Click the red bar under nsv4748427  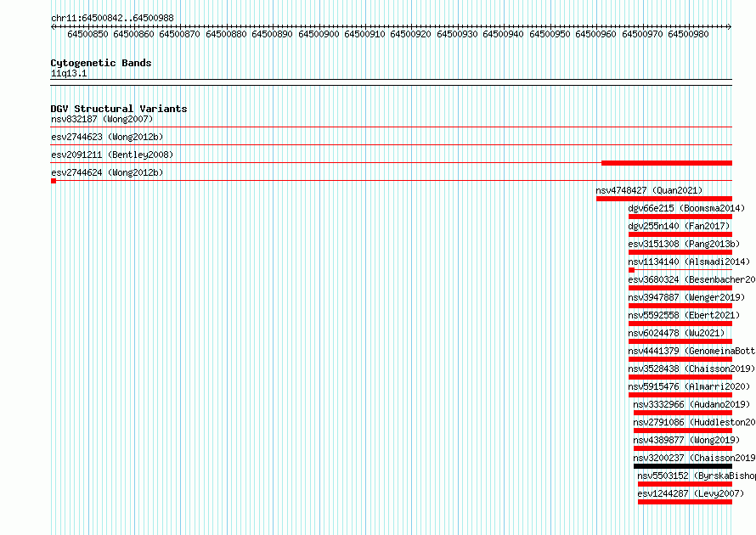[664, 199]
